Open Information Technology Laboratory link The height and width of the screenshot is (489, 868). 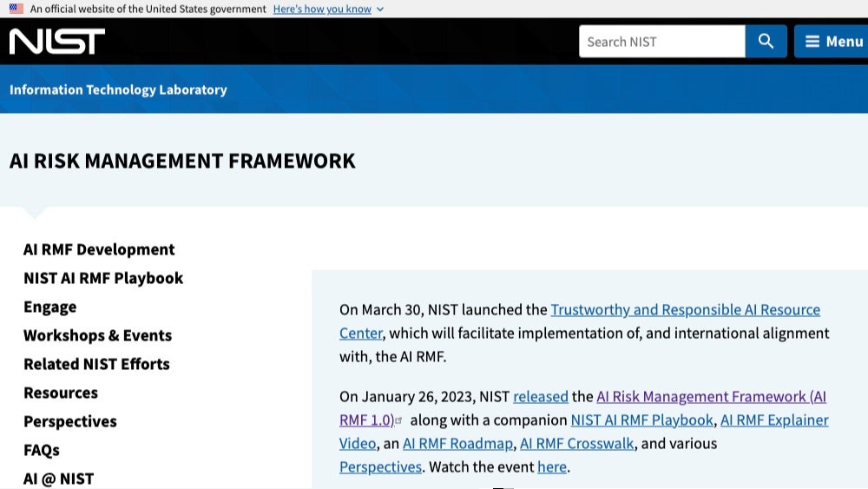(x=118, y=89)
